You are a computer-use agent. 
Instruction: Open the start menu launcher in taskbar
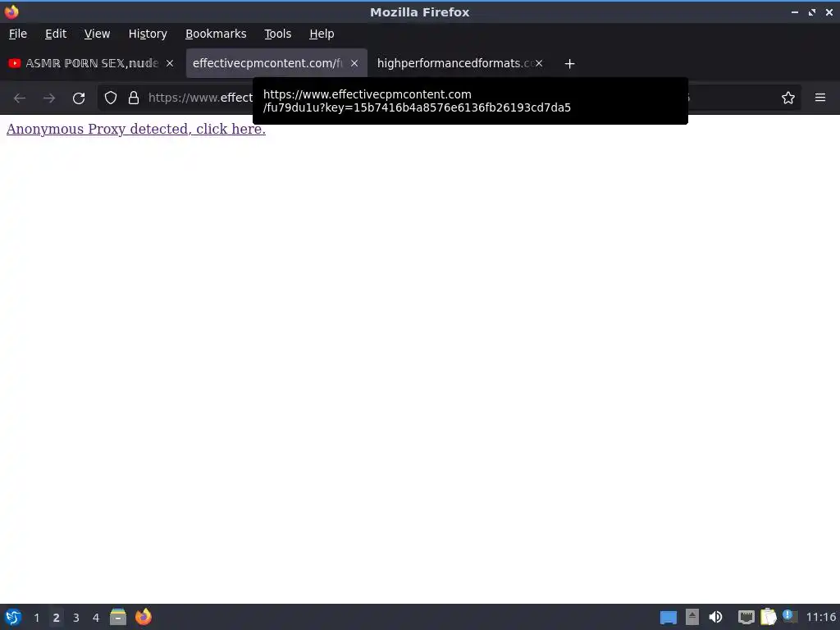coord(13,617)
